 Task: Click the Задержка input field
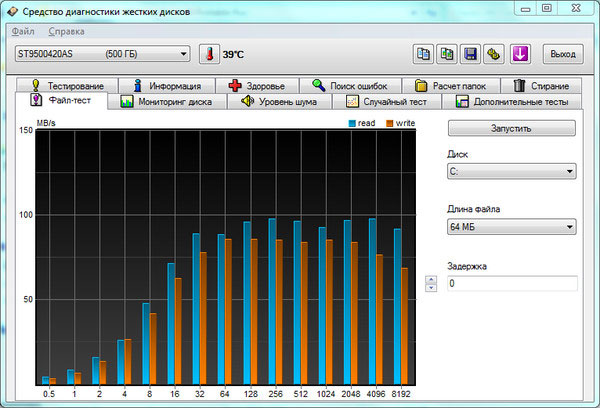(x=512, y=284)
